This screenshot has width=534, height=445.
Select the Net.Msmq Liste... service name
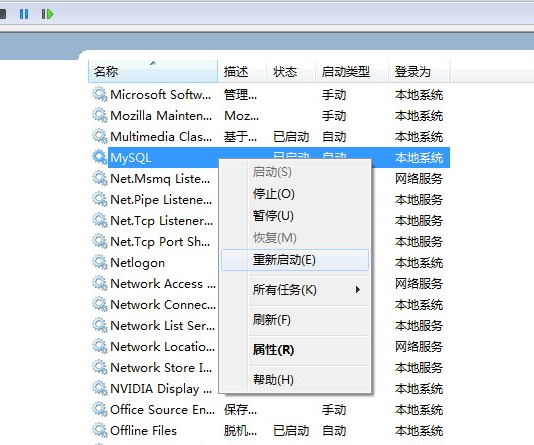tap(160, 179)
